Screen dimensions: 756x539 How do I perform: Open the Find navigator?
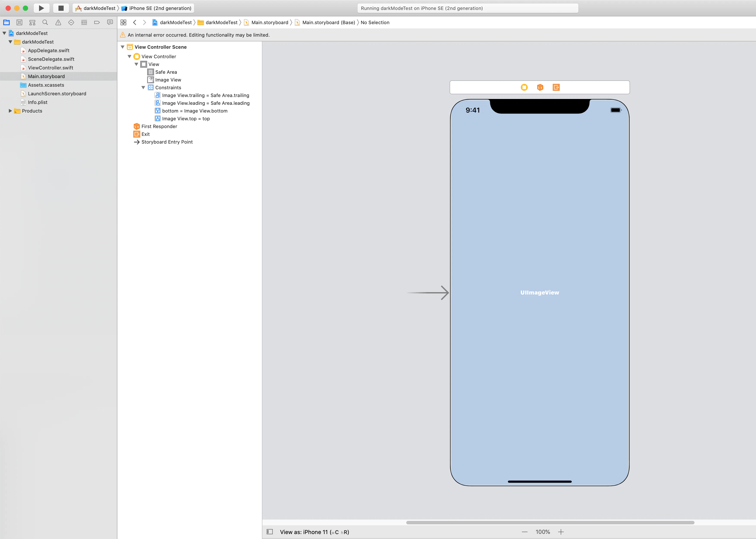[45, 23]
